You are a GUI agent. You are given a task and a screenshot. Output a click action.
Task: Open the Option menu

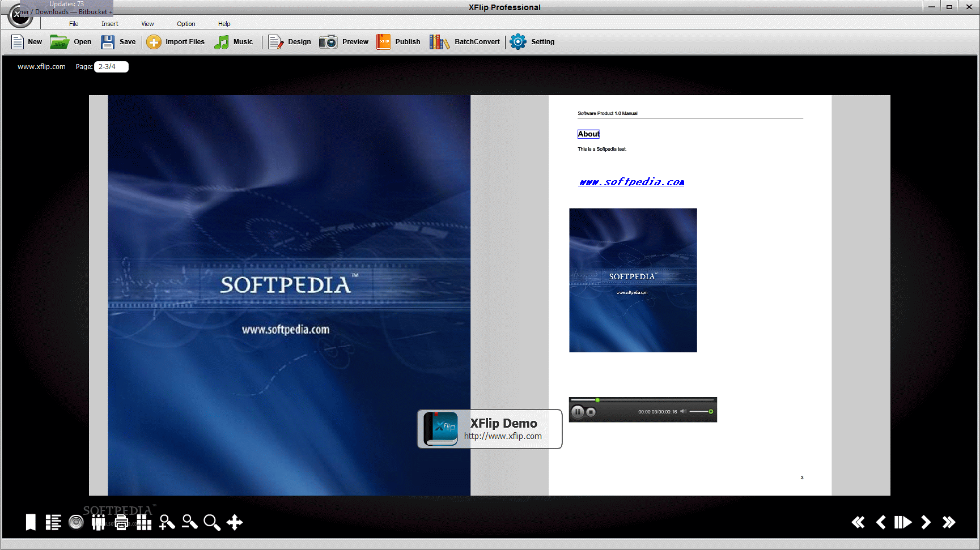(186, 24)
